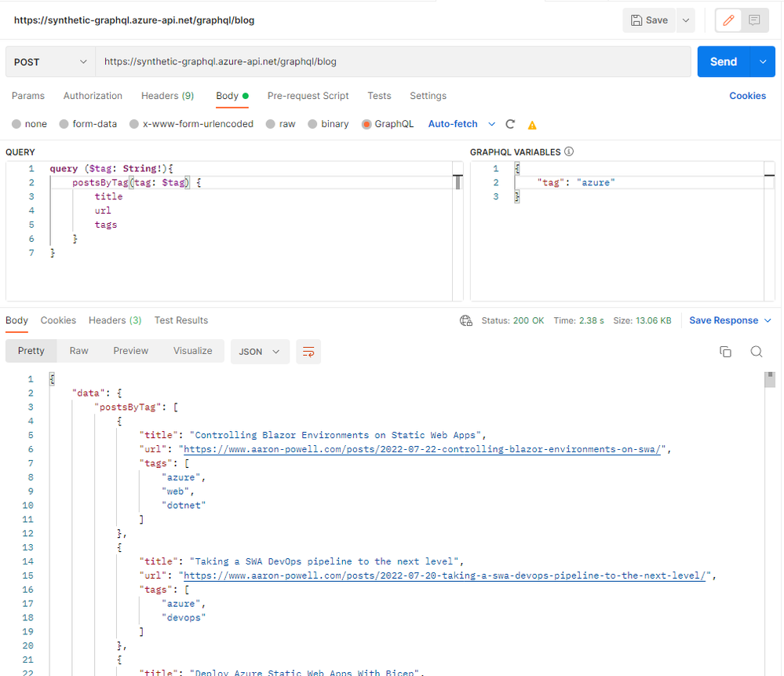Click the response body scrollbar thumb
Viewport: 784px width, 676px height.
[x=770, y=379]
